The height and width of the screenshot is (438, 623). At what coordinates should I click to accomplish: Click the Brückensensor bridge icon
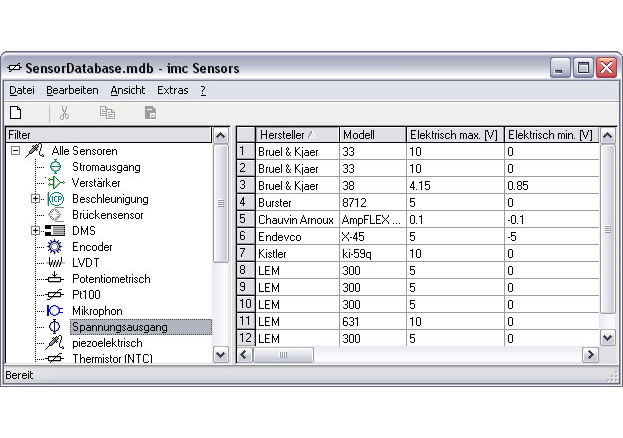click(x=55, y=215)
